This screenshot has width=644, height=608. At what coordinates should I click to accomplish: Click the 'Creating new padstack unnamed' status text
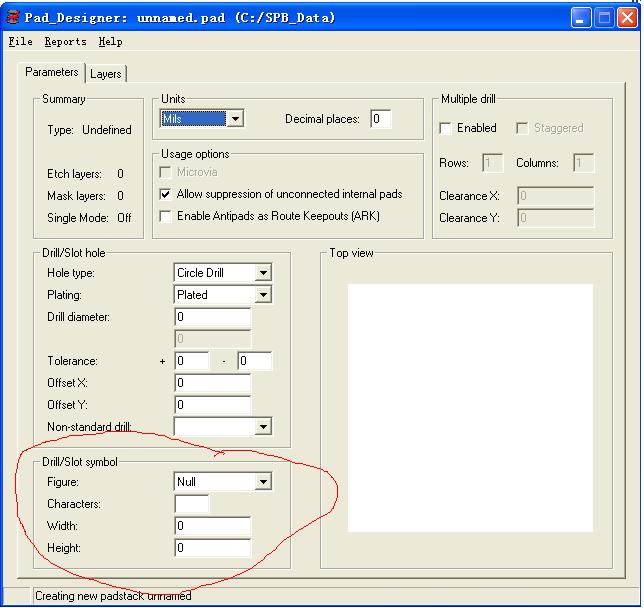[113, 596]
